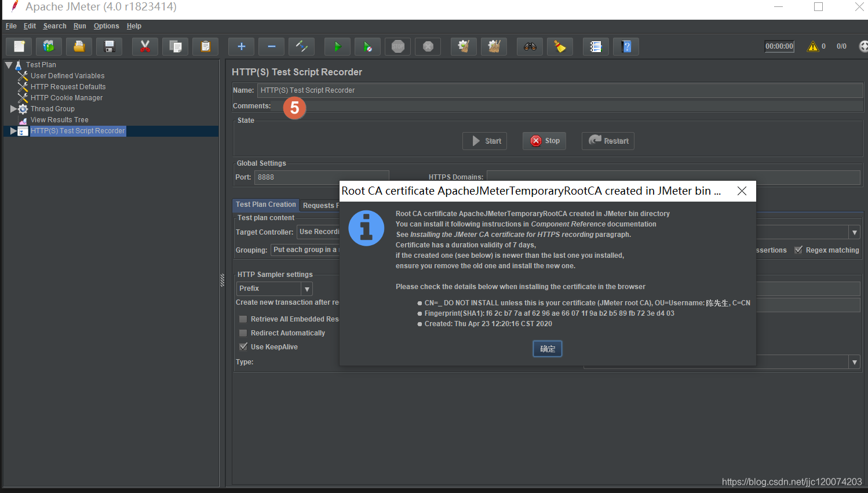868x493 pixels.
Task: Click the Clear results icon
Action: pos(464,46)
